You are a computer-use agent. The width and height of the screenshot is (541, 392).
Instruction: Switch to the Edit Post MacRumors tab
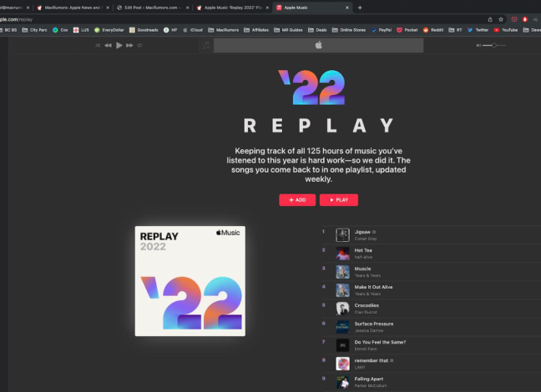[x=153, y=8]
